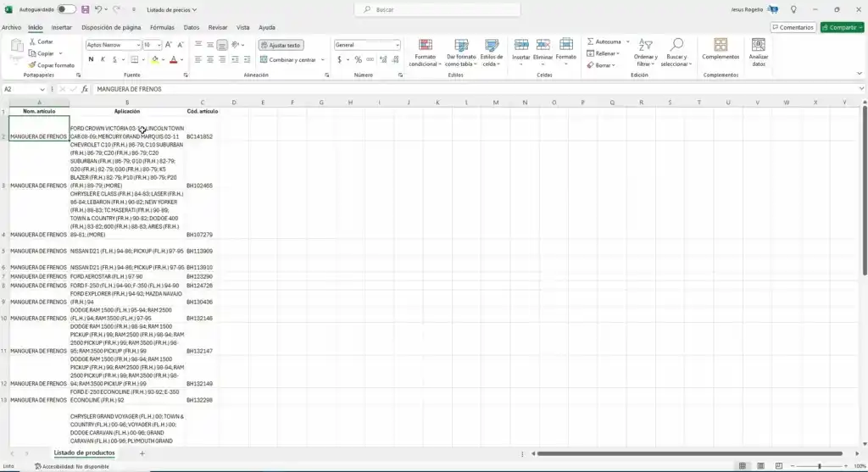Align text to middle of cell
This screenshot has width=868, height=472.
210,45
